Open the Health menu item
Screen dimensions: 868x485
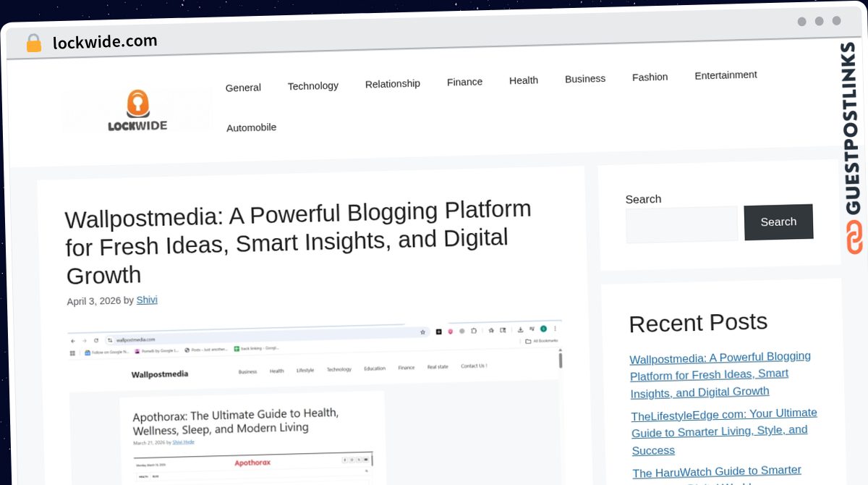523,80
